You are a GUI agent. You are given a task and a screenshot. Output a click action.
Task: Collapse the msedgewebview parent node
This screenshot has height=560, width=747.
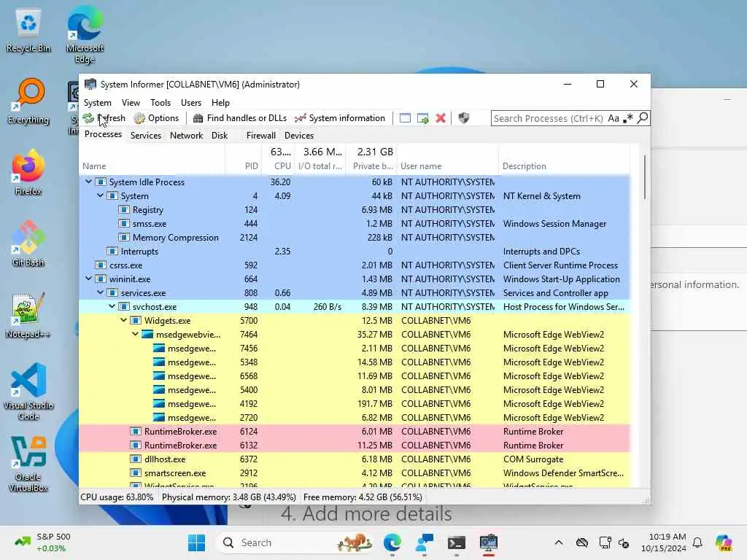coord(135,333)
